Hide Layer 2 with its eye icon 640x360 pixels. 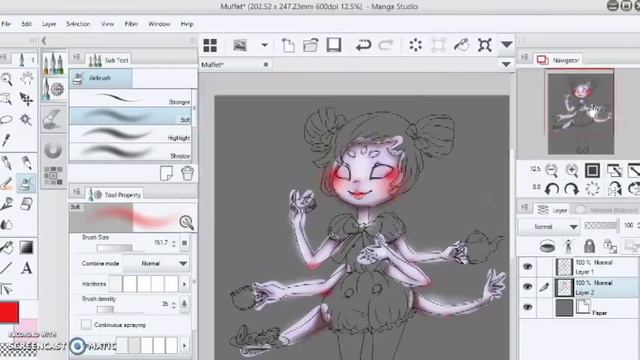pyautogui.click(x=527, y=287)
